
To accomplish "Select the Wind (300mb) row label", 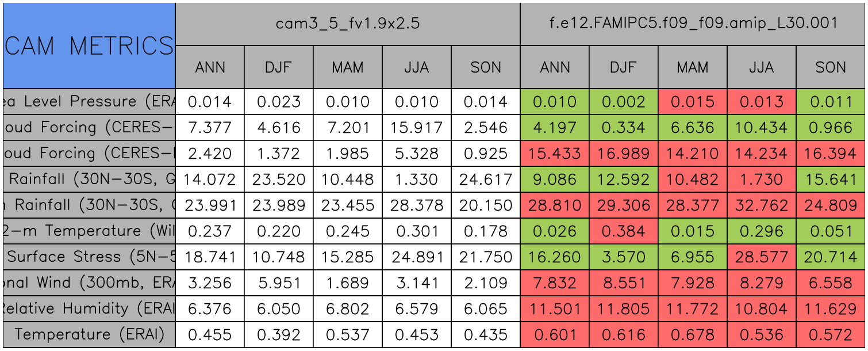I will point(89,283).
